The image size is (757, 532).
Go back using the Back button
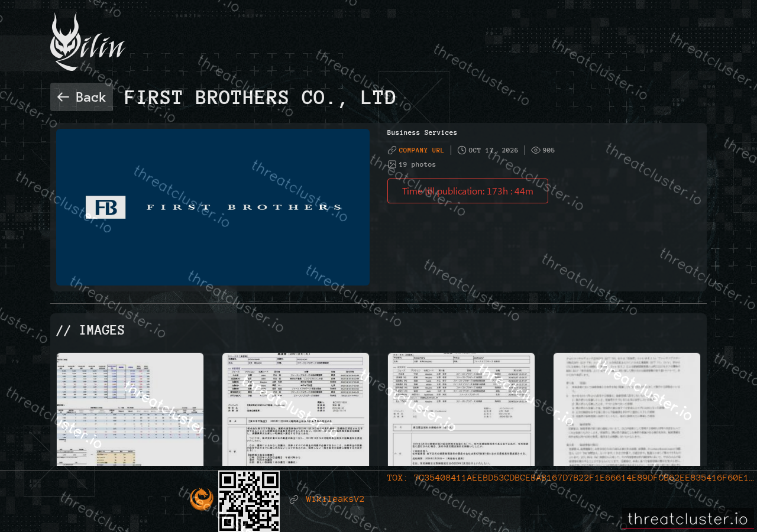[x=82, y=97]
